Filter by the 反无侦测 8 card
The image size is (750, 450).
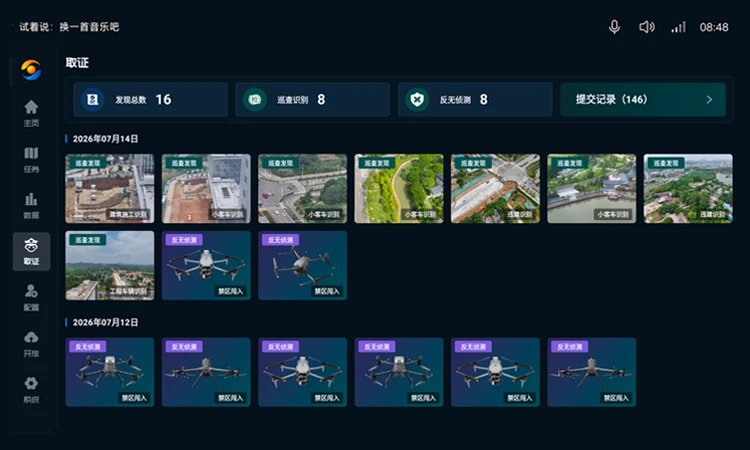point(475,99)
